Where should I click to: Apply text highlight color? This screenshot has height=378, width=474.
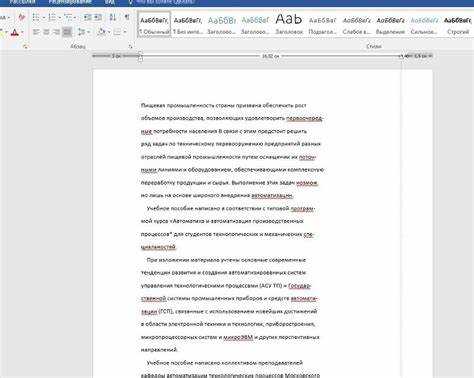coord(2,32)
